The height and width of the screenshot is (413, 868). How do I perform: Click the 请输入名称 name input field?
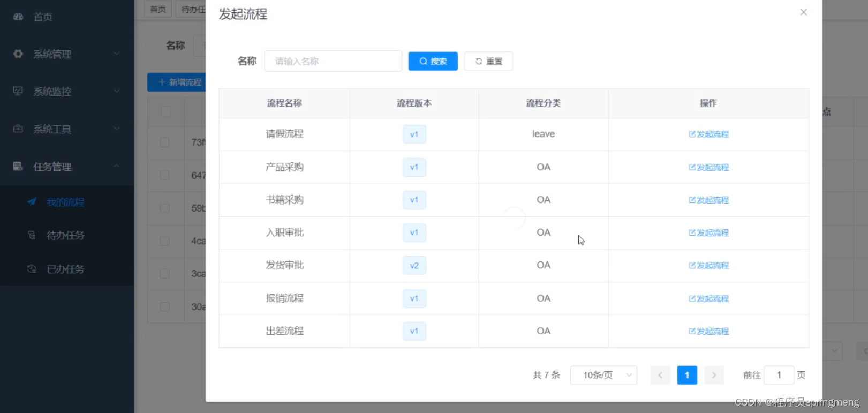tap(333, 61)
